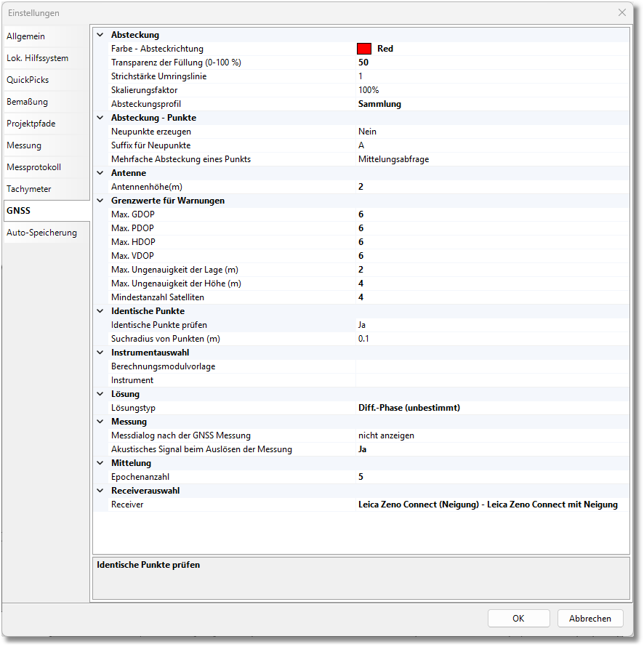Viewport: 644px width, 647px height.
Task: Click the red Absteckrichtung color swatch
Action: pyautogui.click(x=364, y=49)
